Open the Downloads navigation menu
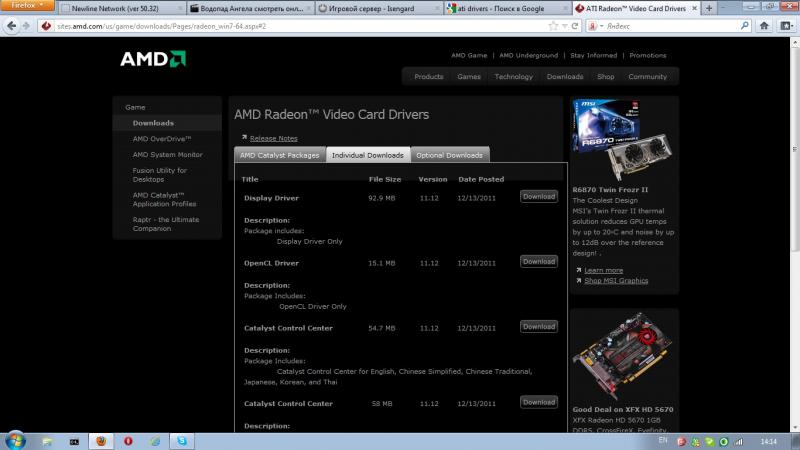This screenshot has width=800, height=450. click(565, 77)
